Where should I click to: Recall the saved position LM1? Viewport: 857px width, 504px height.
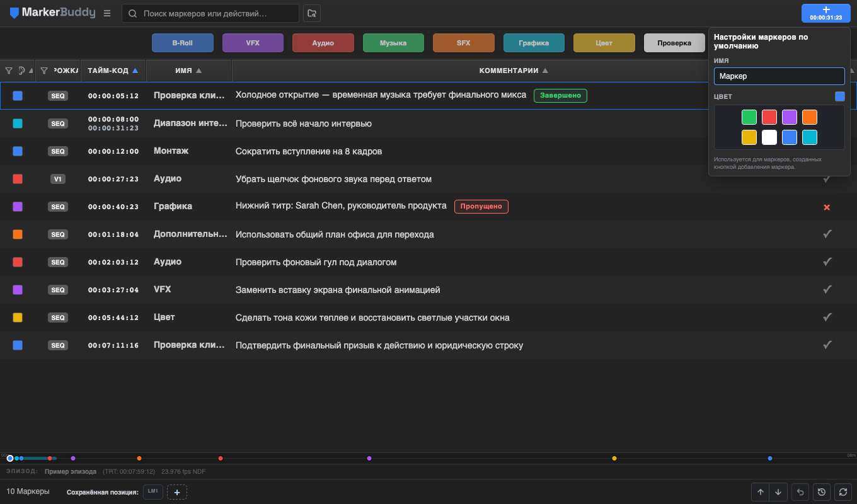tap(153, 491)
